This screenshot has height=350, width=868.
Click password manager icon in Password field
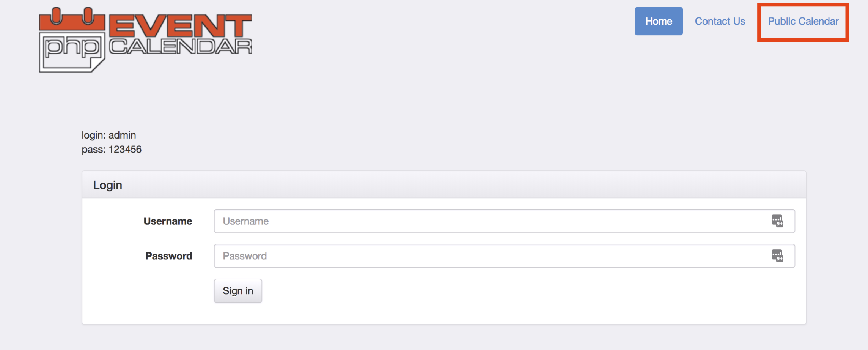coord(777,256)
